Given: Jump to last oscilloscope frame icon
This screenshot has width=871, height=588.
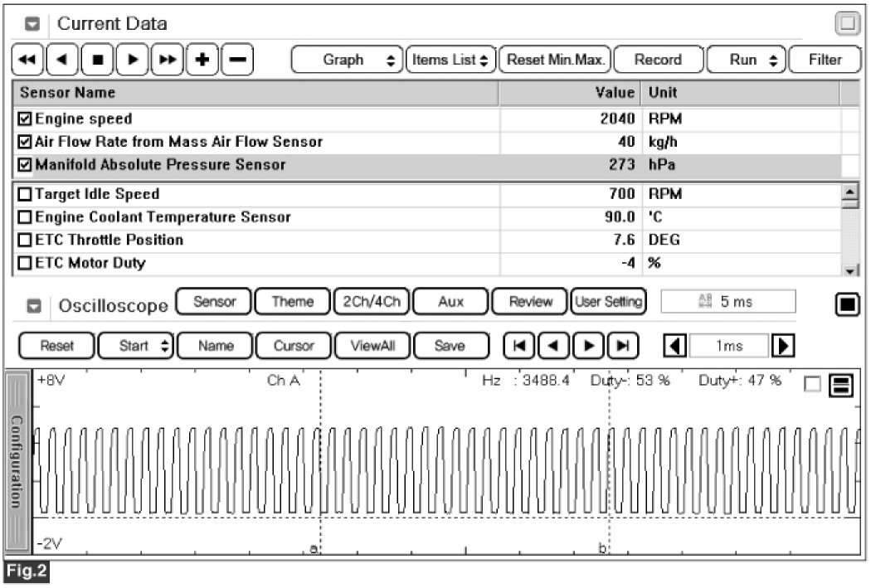Looking at the screenshot, I should point(620,346).
